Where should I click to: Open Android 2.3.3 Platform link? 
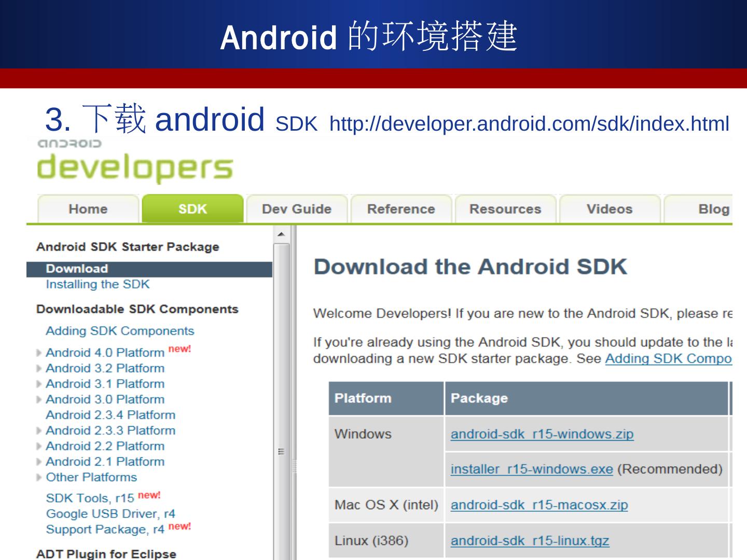point(110,430)
